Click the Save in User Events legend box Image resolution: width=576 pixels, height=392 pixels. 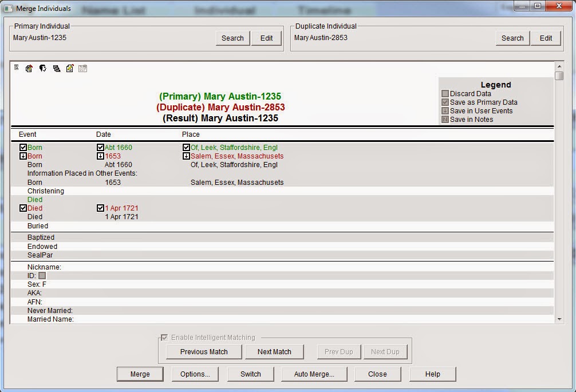[445, 111]
